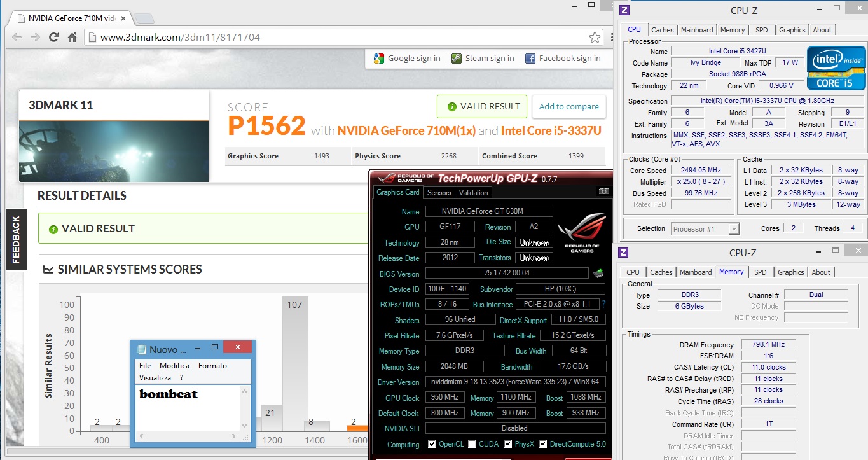
Task: Click CPU-Z Core Speed value 2494.05 MHz
Action: click(701, 171)
